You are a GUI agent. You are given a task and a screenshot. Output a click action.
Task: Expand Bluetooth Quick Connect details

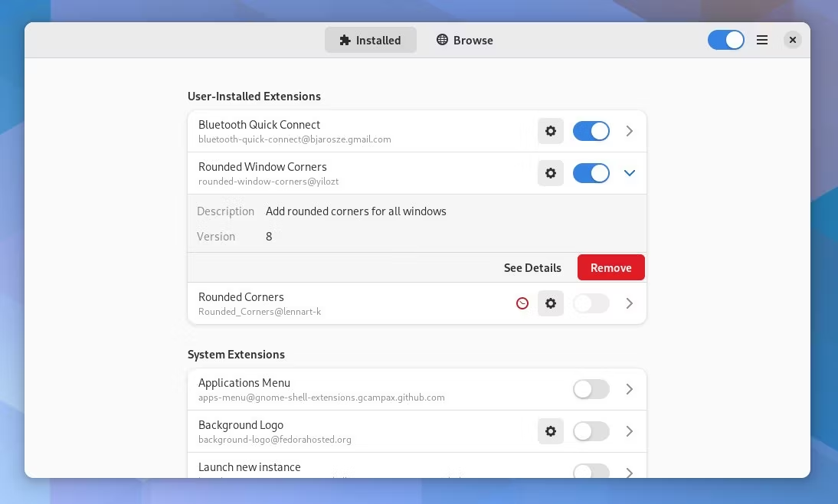(x=630, y=131)
